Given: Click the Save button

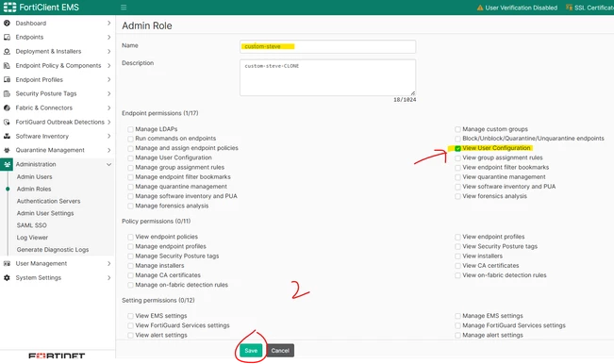Looking at the screenshot, I should coord(251,350).
